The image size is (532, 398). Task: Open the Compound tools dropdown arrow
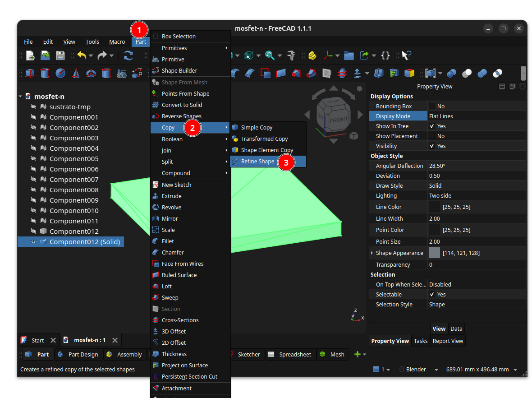(440, 74)
